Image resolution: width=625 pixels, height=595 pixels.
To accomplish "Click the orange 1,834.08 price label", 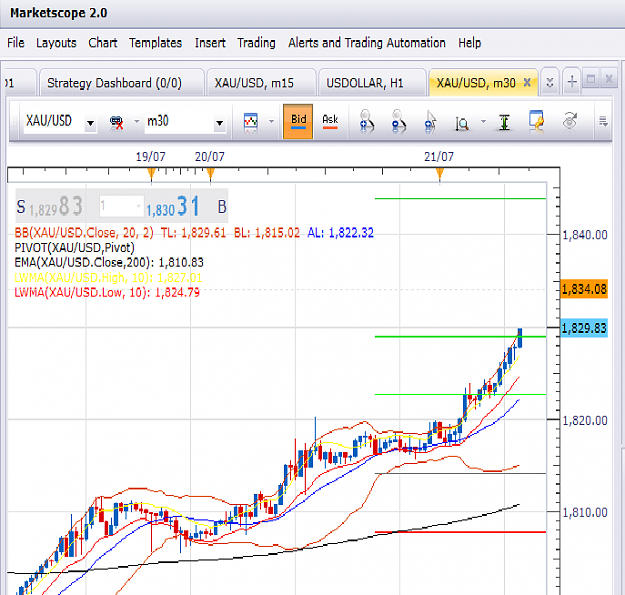I will [584, 289].
